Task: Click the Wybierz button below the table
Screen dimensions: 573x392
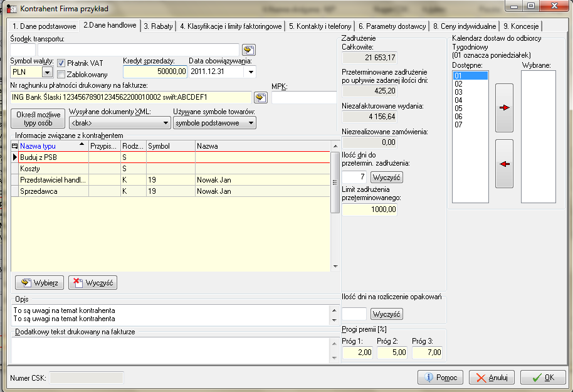Action: (39, 283)
